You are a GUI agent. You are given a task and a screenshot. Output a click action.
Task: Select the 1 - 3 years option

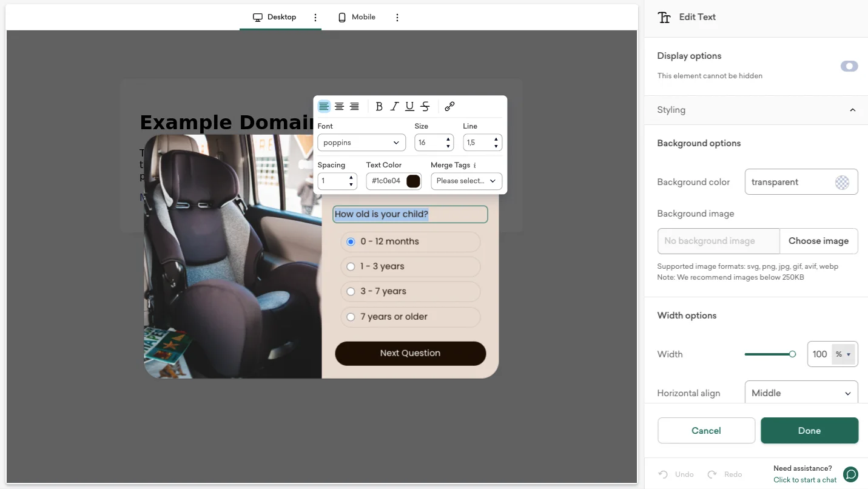point(411,266)
